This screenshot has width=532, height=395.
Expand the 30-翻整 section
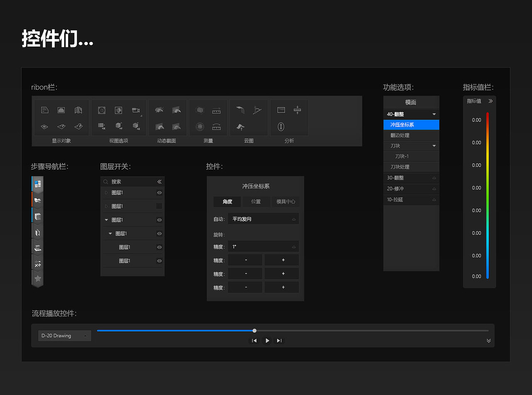411,178
